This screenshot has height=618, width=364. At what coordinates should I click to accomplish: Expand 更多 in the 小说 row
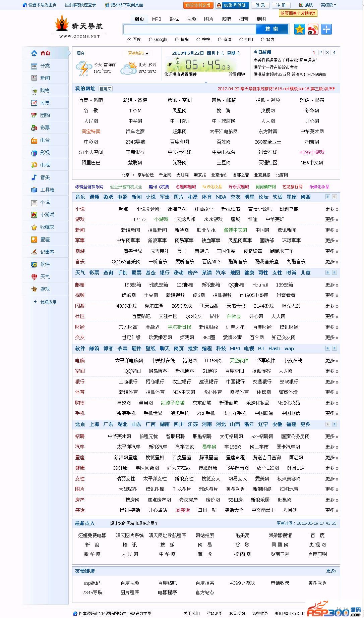(331, 209)
